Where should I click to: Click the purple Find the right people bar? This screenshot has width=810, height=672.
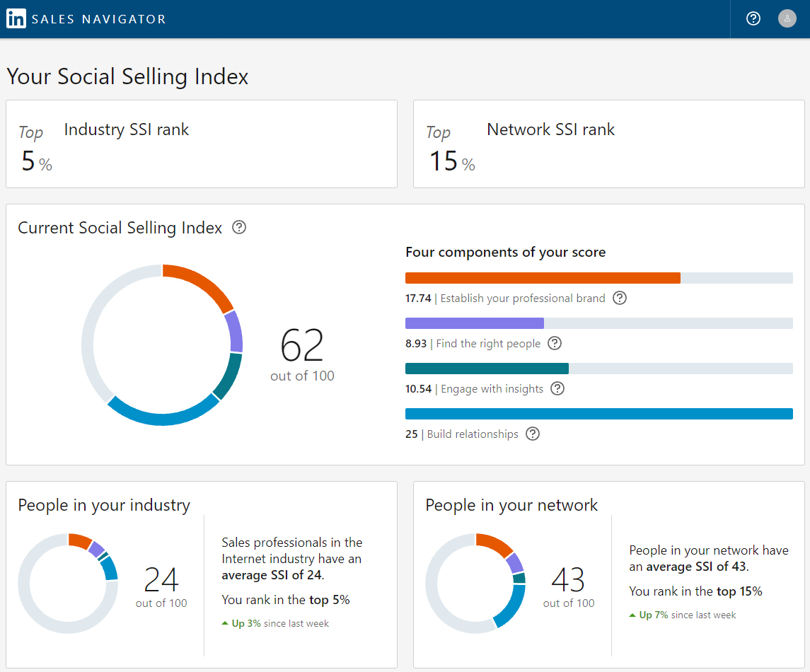click(475, 323)
